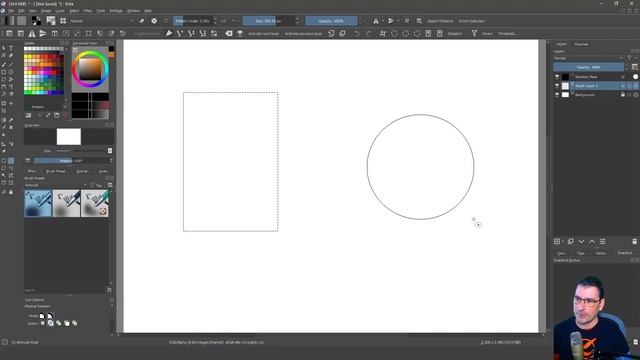Image resolution: width=640 pixels, height=360 pixels.
Task: Select the Rectangular Selection tool
Action: [x=4, y=160]
